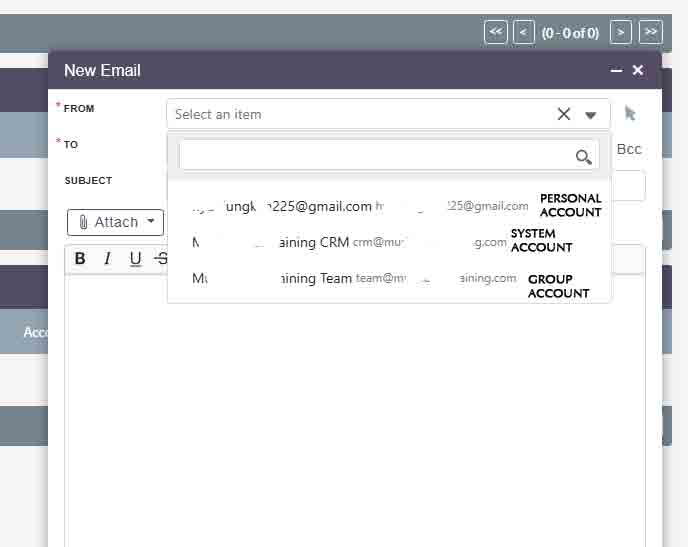
Task: Toggle bold formatting in the editor
Action: (80, 259)
